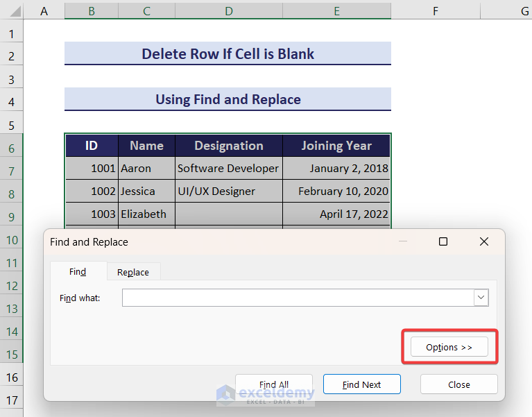The width and height of the screenshot is (532, 417).
Task: Click the Find Next button
Action: (361, 384)
